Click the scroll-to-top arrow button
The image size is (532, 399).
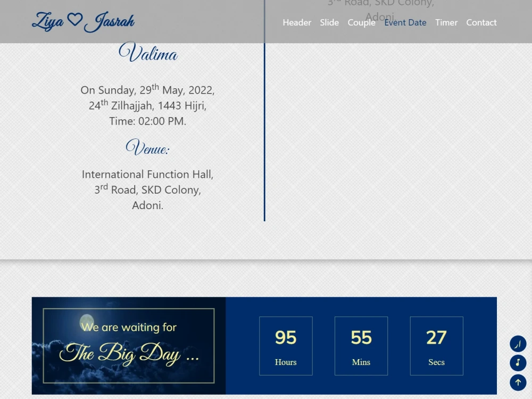(x=518, y=383)
